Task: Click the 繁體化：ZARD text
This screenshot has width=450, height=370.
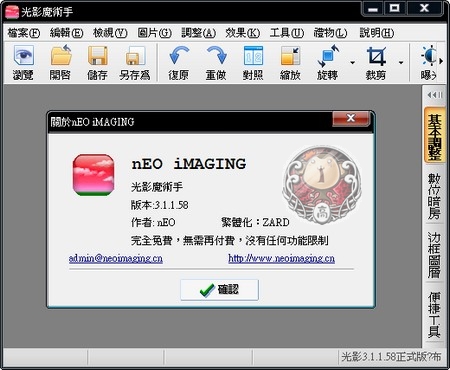Action: (x=255, y=222)
